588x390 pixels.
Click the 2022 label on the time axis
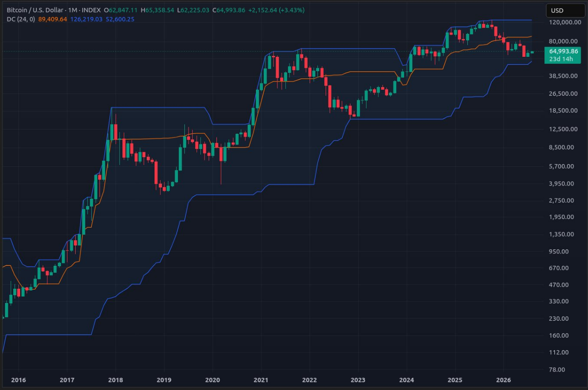click(x=310, y=380)
